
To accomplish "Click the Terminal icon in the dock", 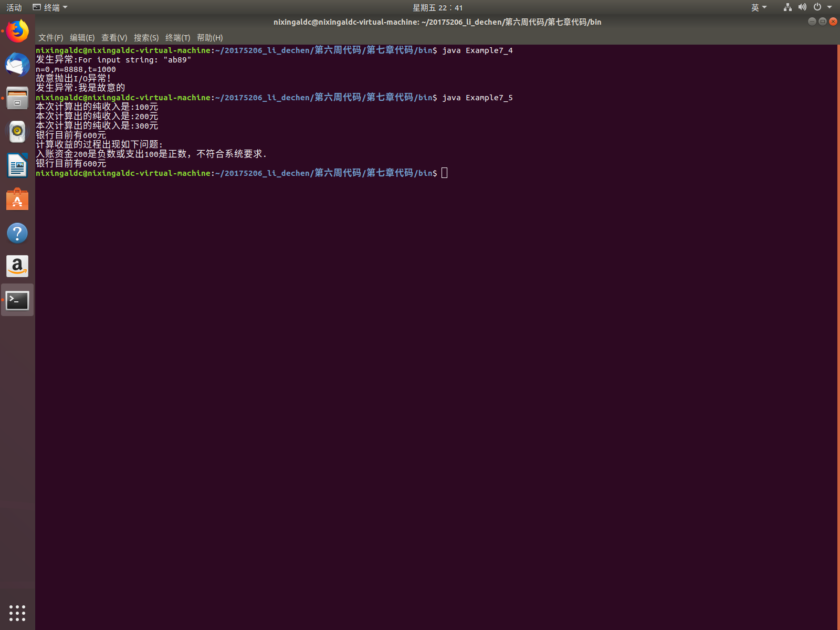I will 17,300.
